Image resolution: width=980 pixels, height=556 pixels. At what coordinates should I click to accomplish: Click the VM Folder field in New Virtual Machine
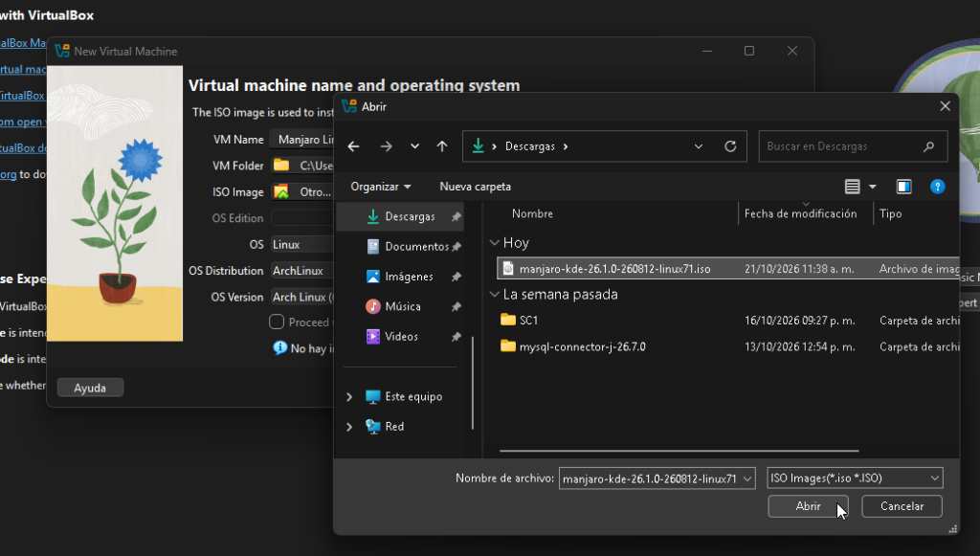301,166
